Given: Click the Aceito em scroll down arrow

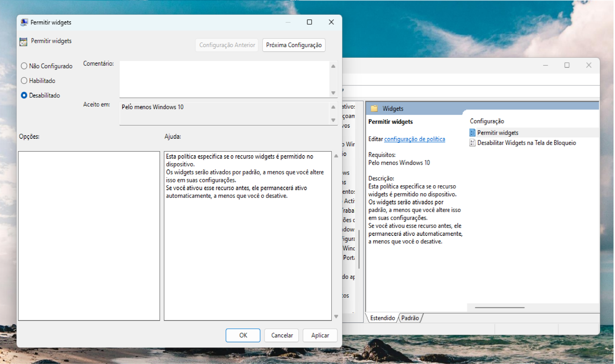Looking at the screenshot, I should point(333,120).
